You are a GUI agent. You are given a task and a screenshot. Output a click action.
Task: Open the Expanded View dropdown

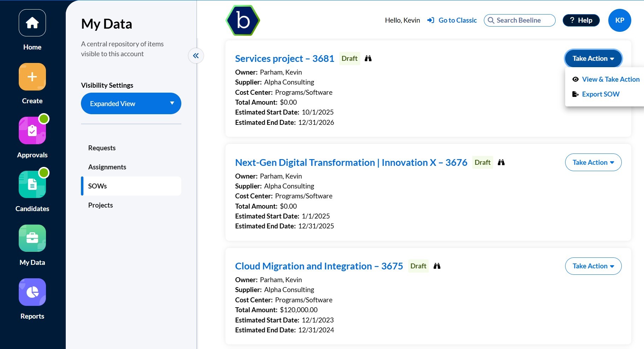tap(131, 104)
